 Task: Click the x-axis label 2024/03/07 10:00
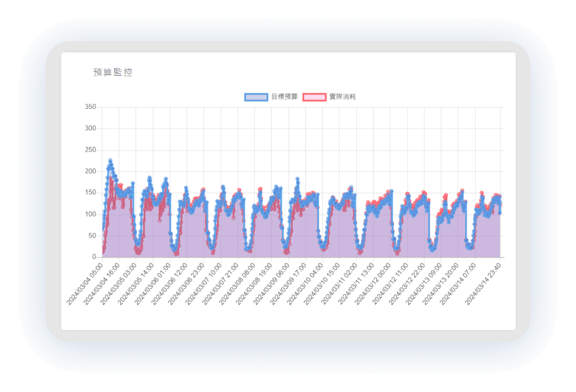tap(203, 284)
